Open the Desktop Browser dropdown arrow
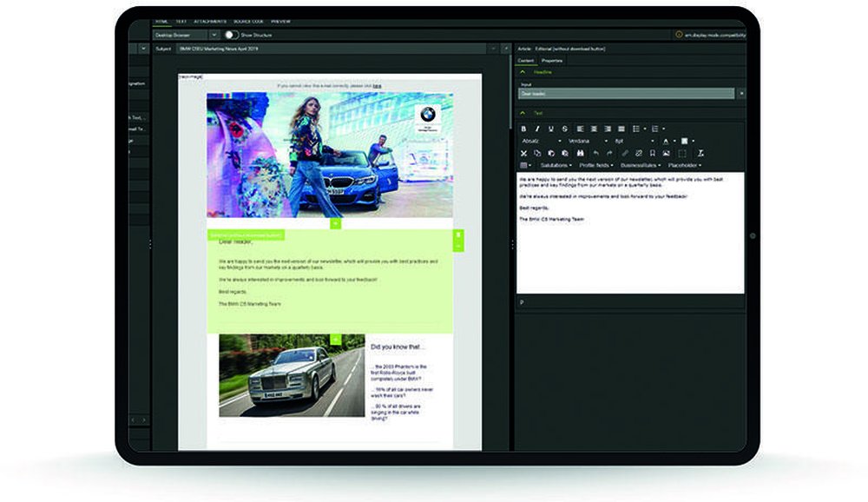The width and height of the screenshot is (868, 502). click(x=214, y=35)
